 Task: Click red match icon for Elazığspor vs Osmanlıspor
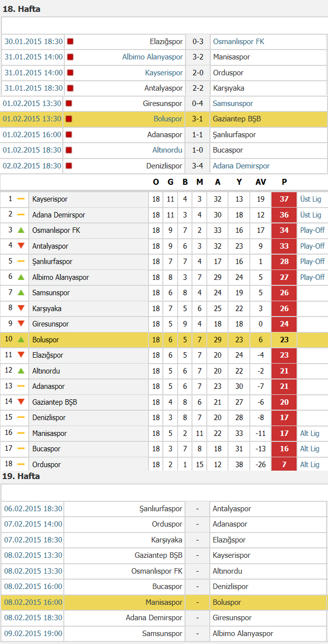[70, 42]
